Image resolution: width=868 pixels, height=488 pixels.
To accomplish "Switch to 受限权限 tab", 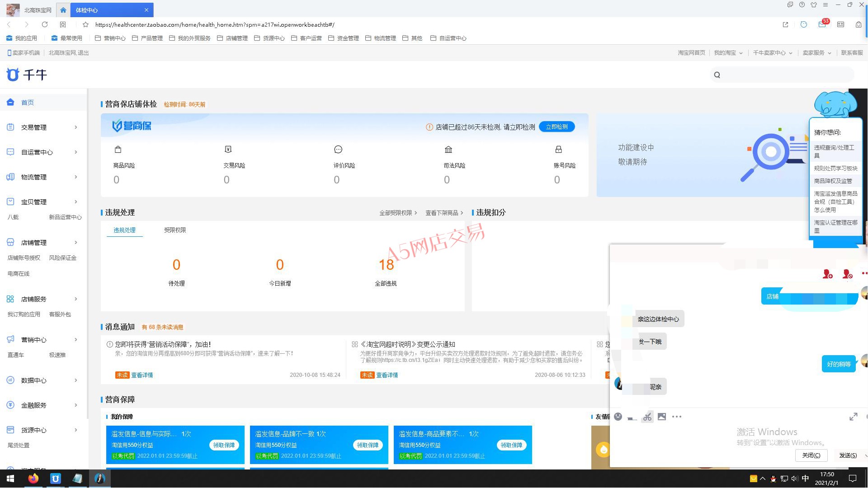I will tap(175, 230).
